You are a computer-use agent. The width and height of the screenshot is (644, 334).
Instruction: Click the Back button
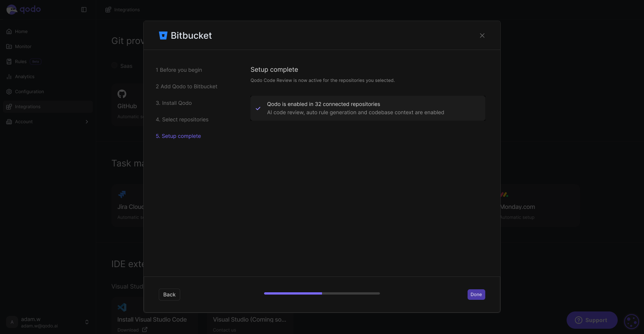point(169,295)
